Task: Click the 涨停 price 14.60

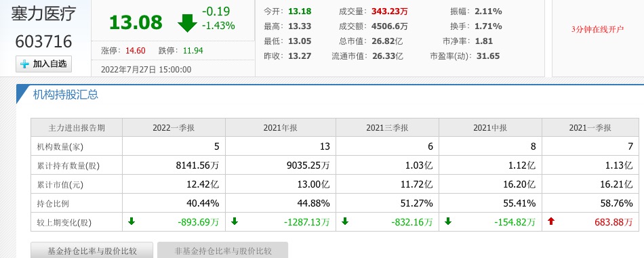Action: coord(136,51)
